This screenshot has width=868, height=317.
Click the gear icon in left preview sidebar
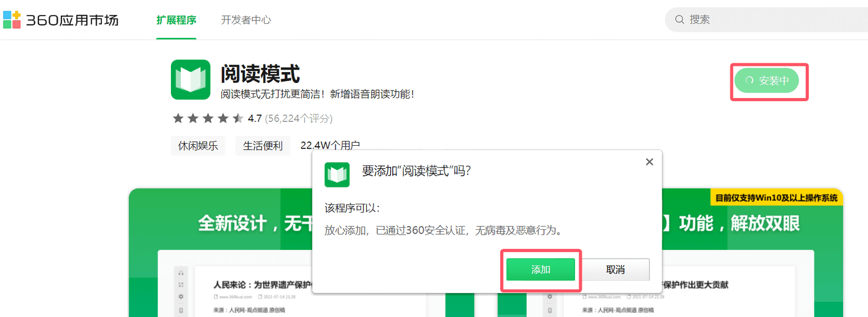[x=181, y=296]
